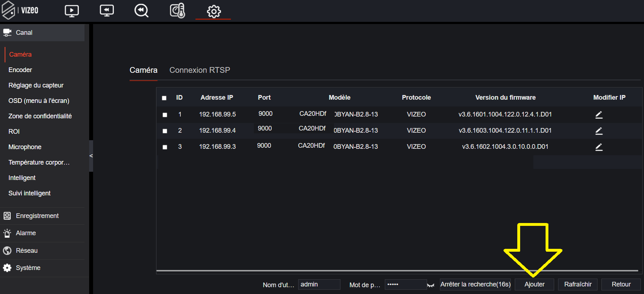Image resolution: width=644 pixels, height=294 pixels.
Task: Click the username field containing admin
Action: [319, 284]
